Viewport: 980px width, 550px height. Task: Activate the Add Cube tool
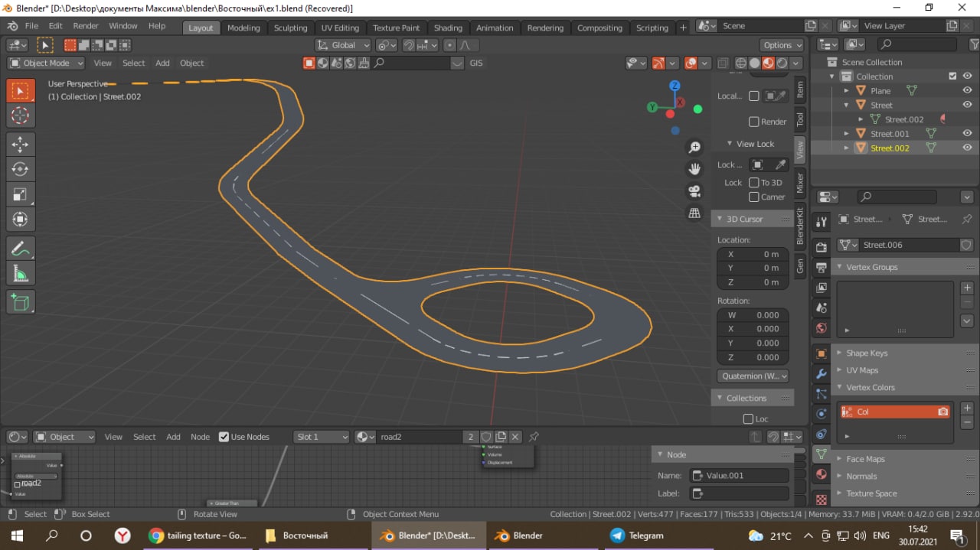click(21, 302)
